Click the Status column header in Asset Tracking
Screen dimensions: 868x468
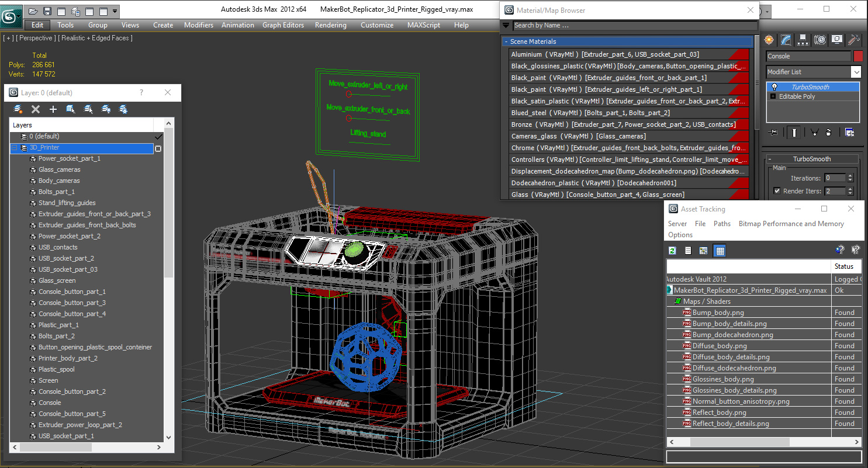(846, 266)
